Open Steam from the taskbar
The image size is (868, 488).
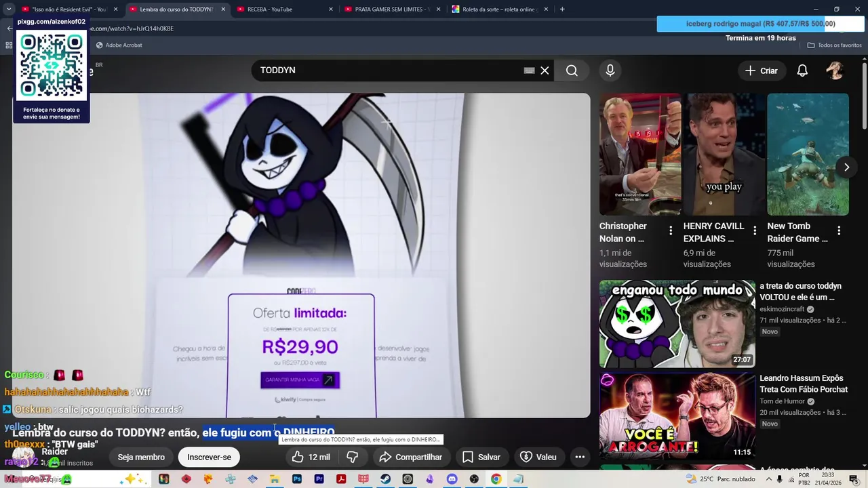pyautogui.click(x=385, y=479)
